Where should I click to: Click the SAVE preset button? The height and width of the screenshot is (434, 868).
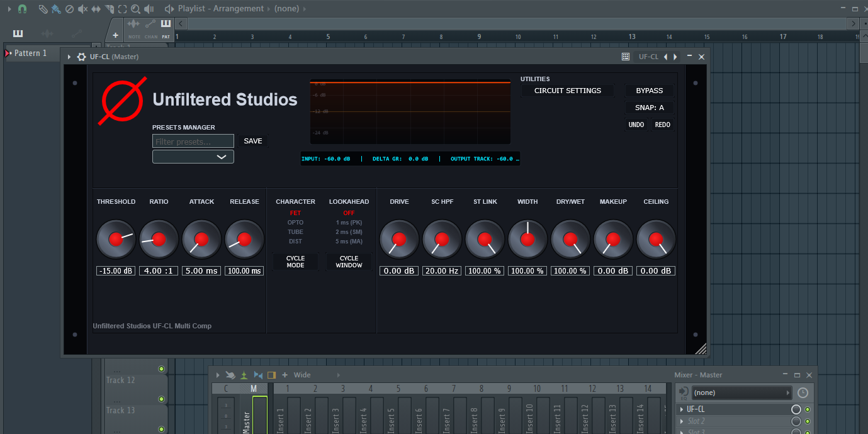click(x=253, y=141)
